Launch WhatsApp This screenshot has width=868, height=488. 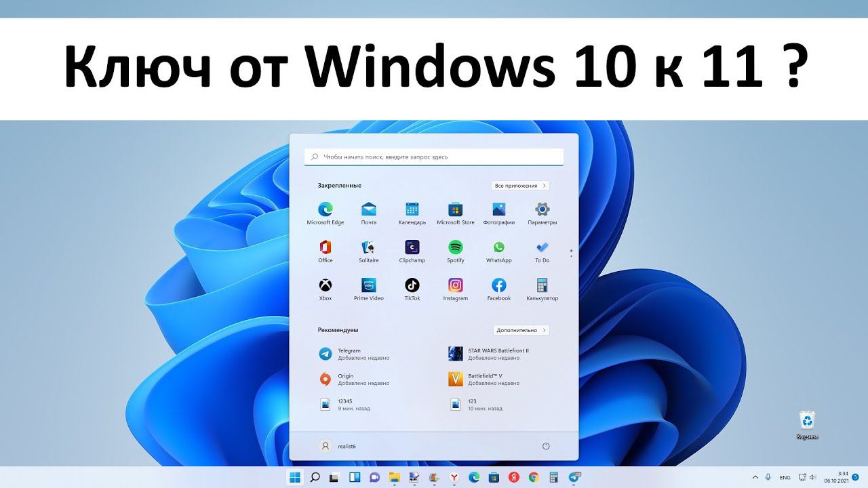[499, 251]
